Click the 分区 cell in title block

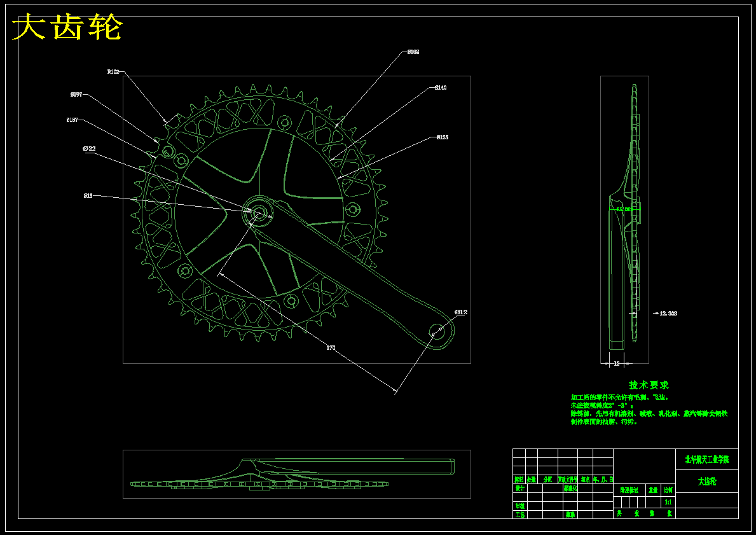pyautogui.click(x=547, y=480)
